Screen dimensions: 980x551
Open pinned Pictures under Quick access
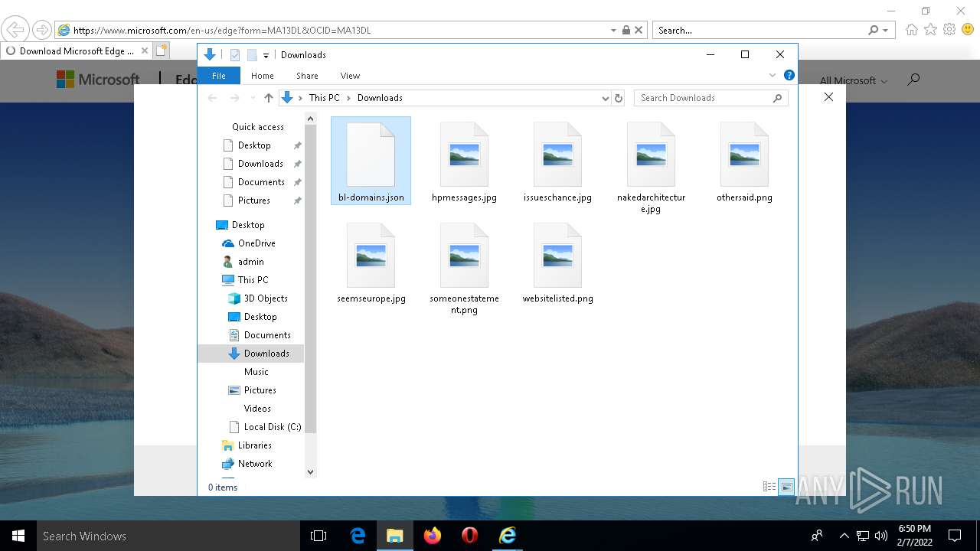click(254, 201)
